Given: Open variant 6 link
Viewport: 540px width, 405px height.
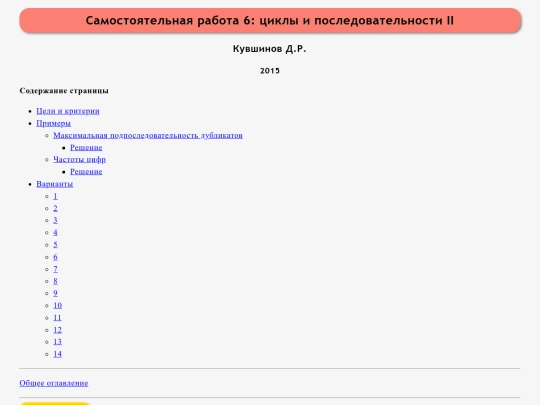Looking at the screenshot, I should [55, 257].
